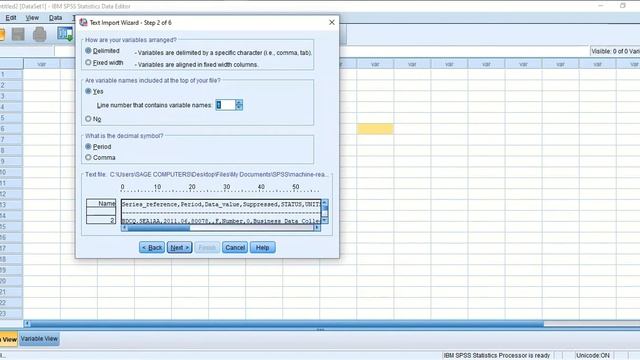Open the Data menu

tap(55, 18)
